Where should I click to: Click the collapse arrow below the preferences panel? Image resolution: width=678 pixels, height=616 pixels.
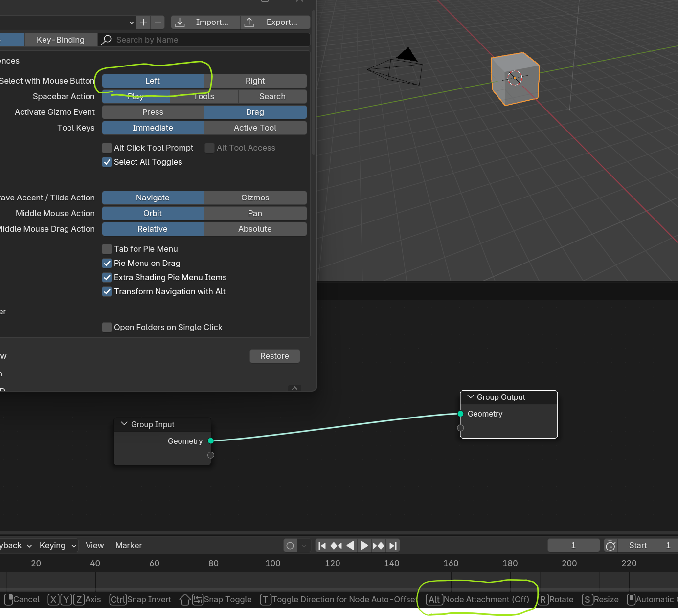pos(294,388)
